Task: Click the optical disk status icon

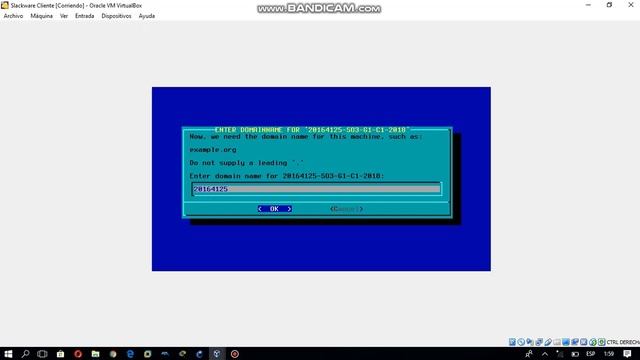Action: 521,342
